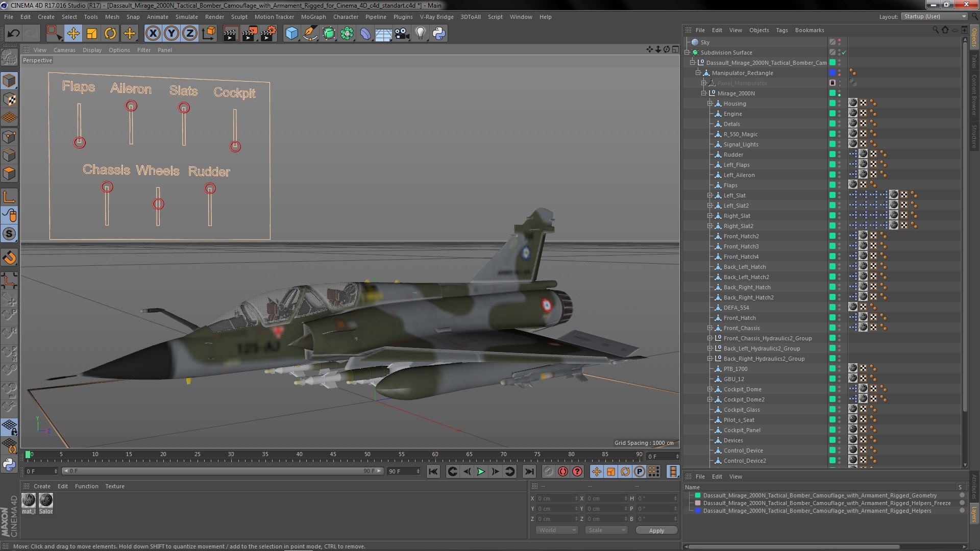Click the Flaps slider handle in viewport
This screenshot has width=980, height=551.
click(79, 142)
